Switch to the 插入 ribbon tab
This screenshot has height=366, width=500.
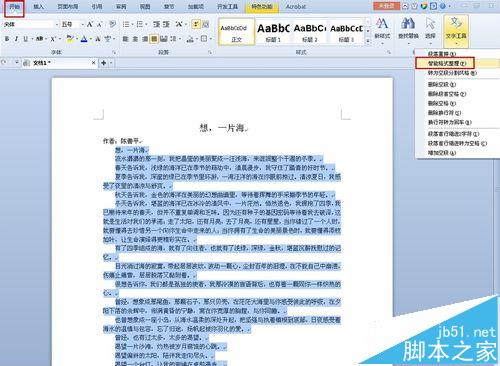click(38, 6)
